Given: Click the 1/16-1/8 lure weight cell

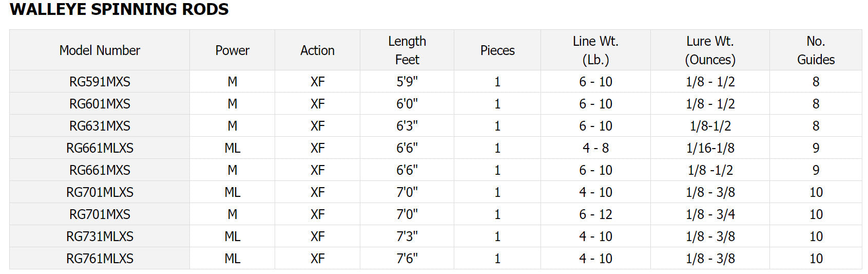Looking at the screenshot, I should [x=710, y=148].
